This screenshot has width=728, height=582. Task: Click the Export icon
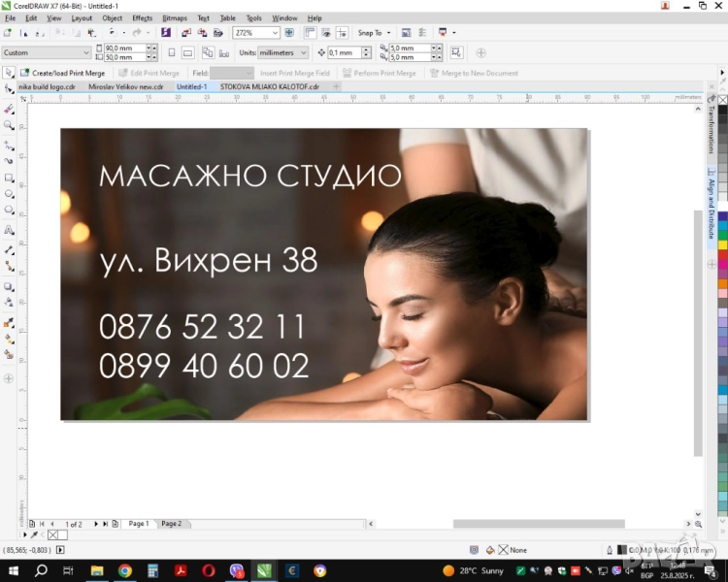click(x=202, y=32)
